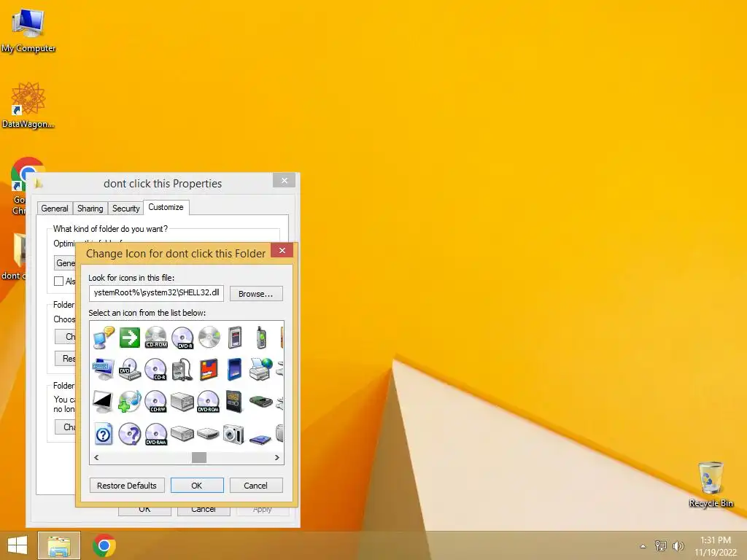The image size is (747, 560).
Task: Select the green circuit board icon
Action: (260, 402)
